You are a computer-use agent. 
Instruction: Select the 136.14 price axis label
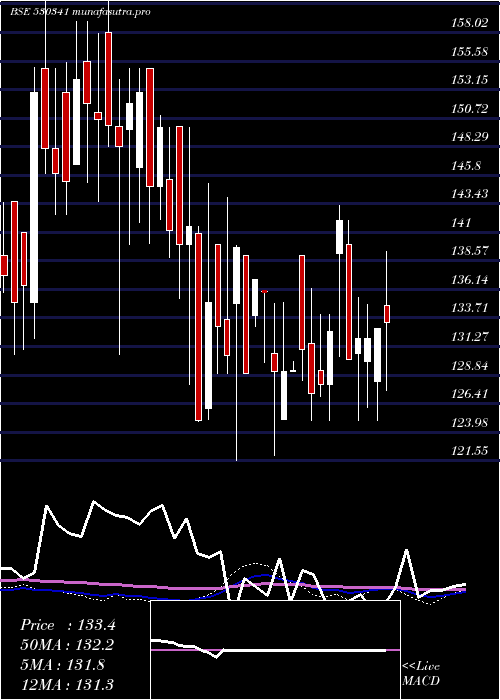(x=470, y=280)
